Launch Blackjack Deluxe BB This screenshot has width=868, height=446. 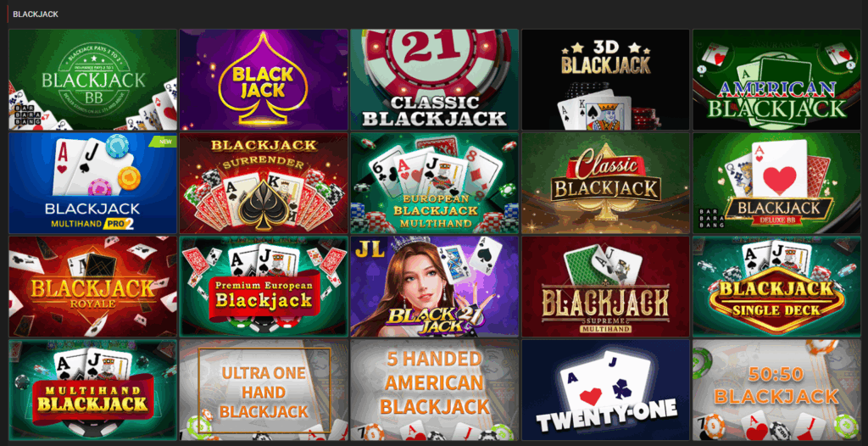776,183
